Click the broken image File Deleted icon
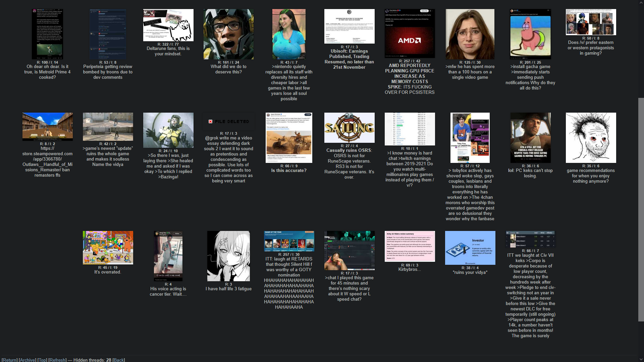Screen dimensions: 644x362 [x=210, y=121]
